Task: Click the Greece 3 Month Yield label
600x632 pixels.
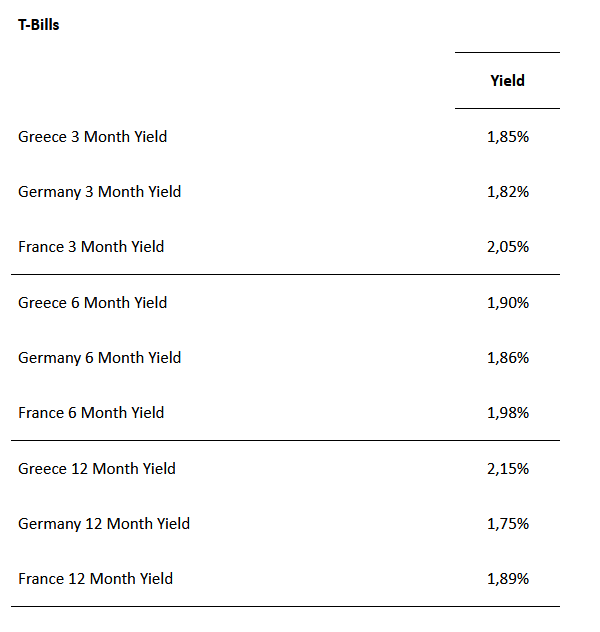Action: click(x=92, y=137)
